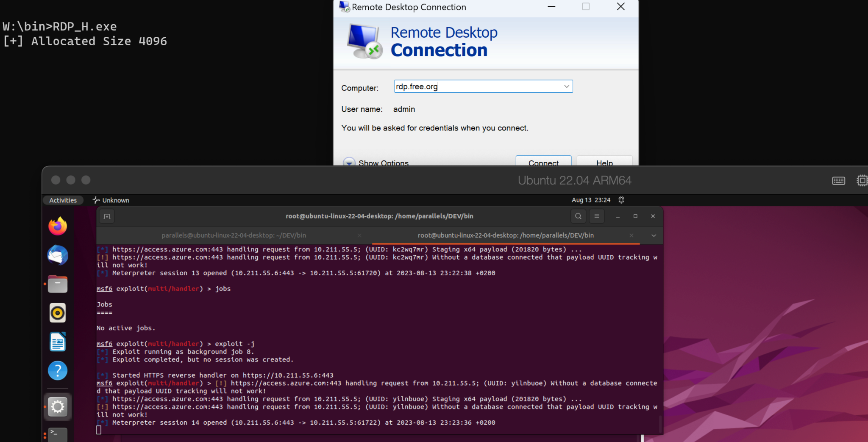The height and width of the screenshot is (442, 868).
Task: Open the tab list chevron in the terminal
Action: coord(653,235)
